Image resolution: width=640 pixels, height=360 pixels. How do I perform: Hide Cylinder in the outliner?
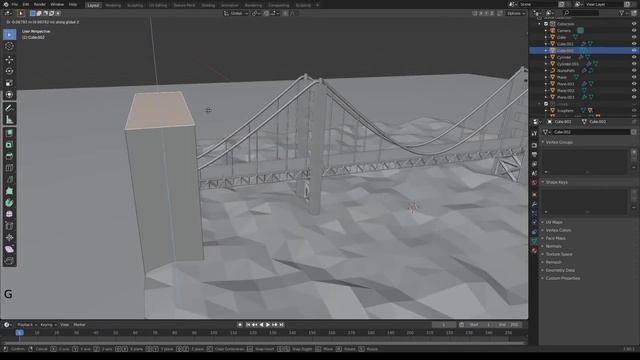[634, 57]
